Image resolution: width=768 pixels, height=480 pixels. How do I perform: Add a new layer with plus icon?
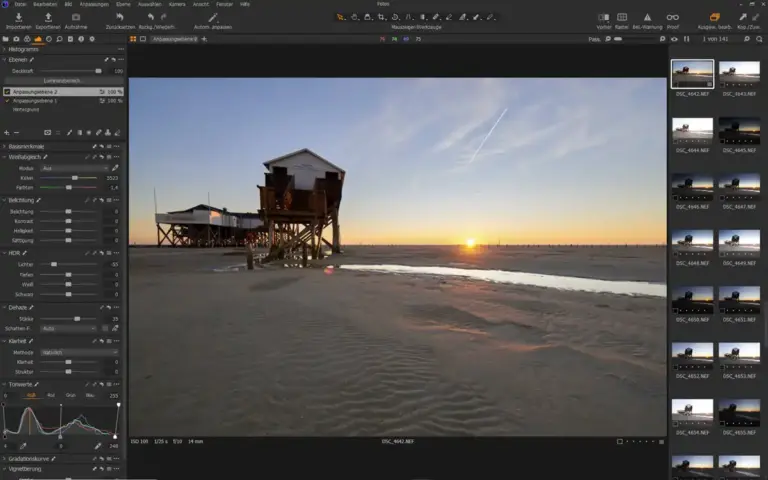coord(6,133)
